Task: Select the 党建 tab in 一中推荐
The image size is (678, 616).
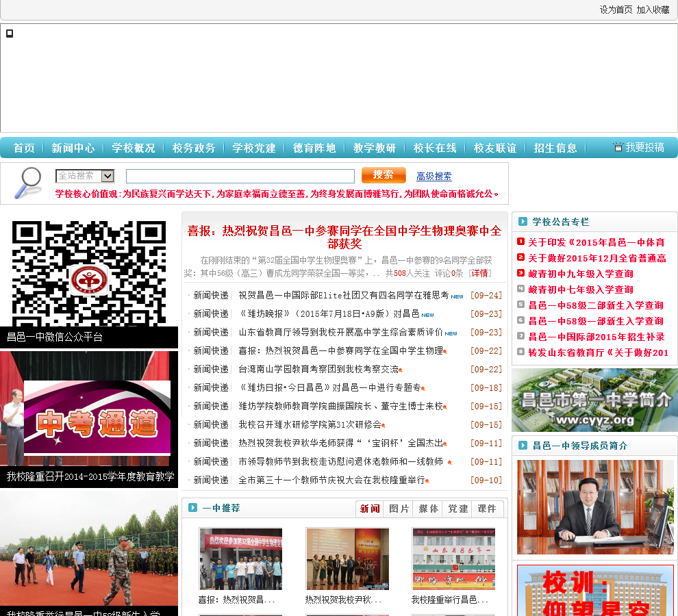Action: click(x=457, y=509)
